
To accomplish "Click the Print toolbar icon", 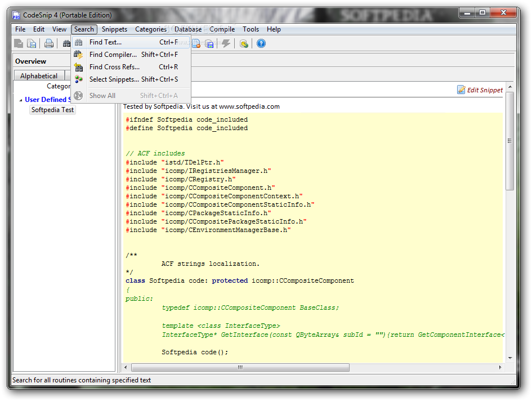I will point(49,43).
